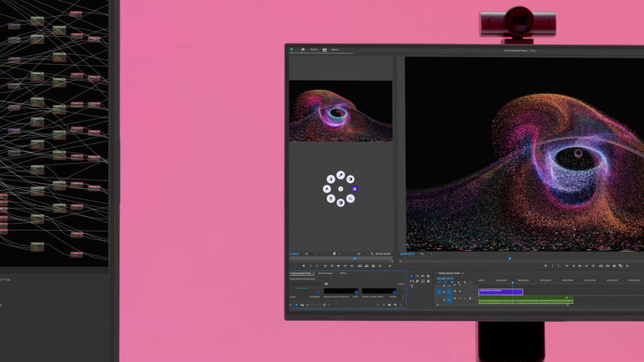Choose the leftmost icon in radial menu
The width and height of the screenshot is (644, 362).
327,189
